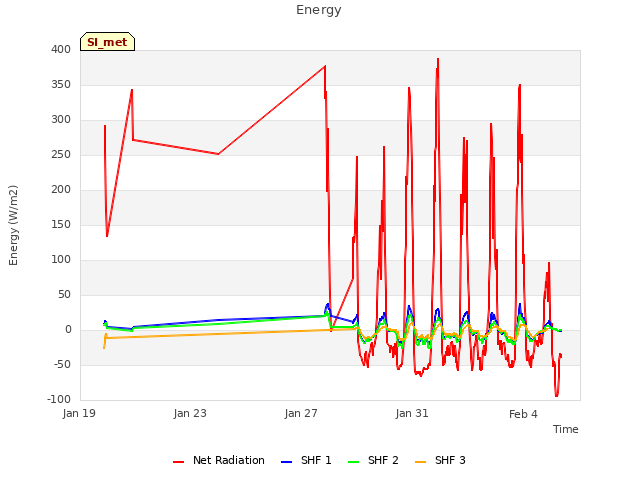Click the '-50' y-axis label

[62, 364]
